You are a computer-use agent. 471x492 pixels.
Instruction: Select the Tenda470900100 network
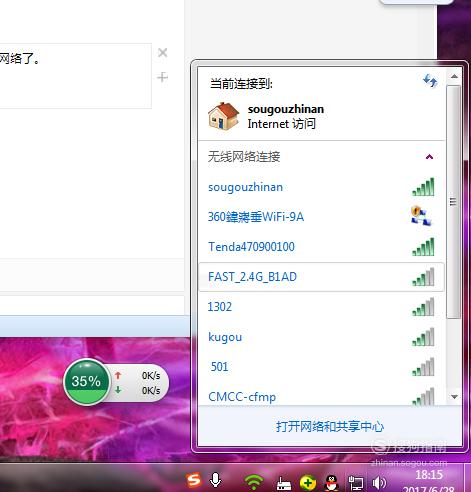click(321, 247)
